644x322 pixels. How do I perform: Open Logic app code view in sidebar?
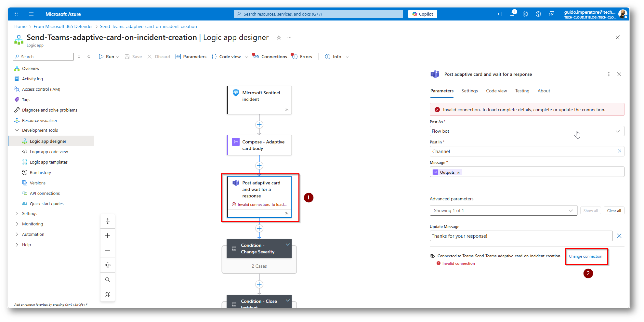tap(49, 152)
